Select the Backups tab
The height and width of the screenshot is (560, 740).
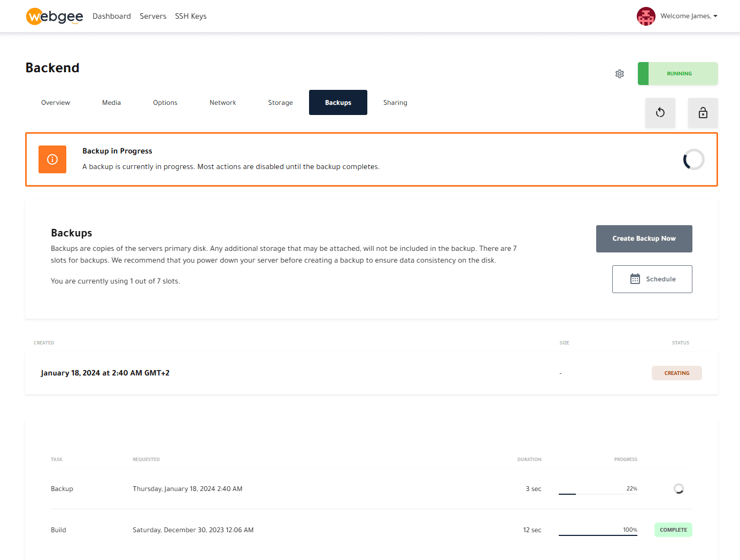coord(338,103)
